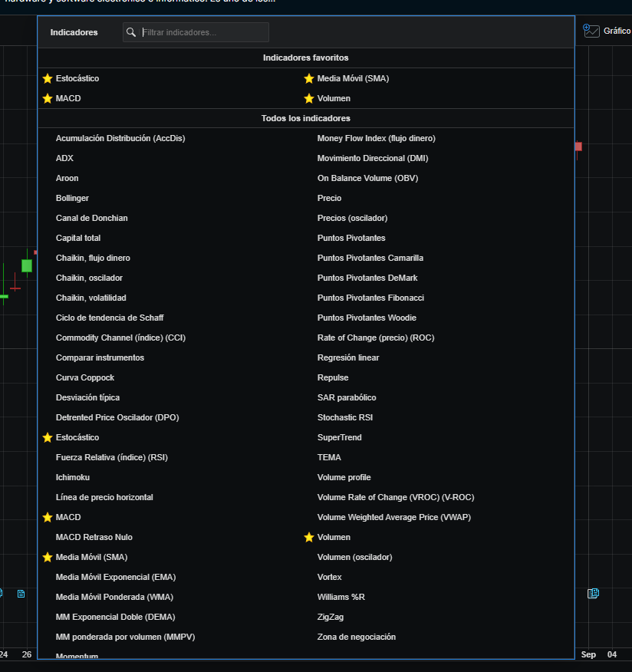
Task: Choose Movimiento Direccional (DMI)
Action: 373,158
